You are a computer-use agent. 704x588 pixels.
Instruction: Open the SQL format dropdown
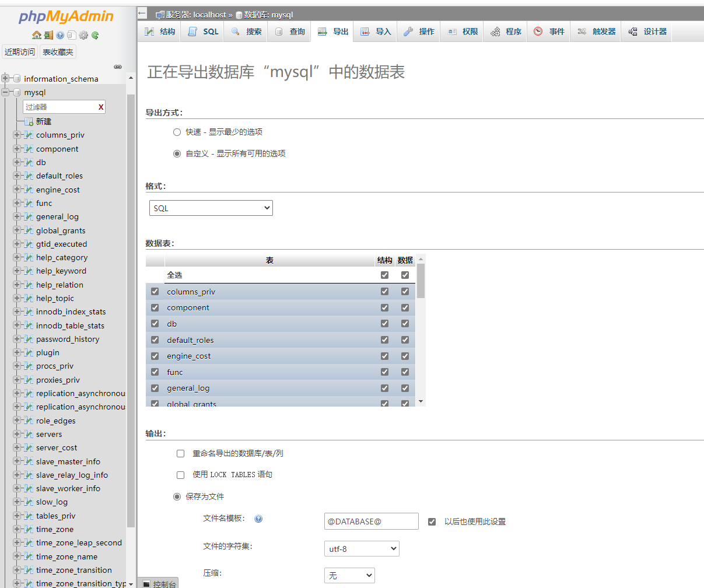[211, 208]
